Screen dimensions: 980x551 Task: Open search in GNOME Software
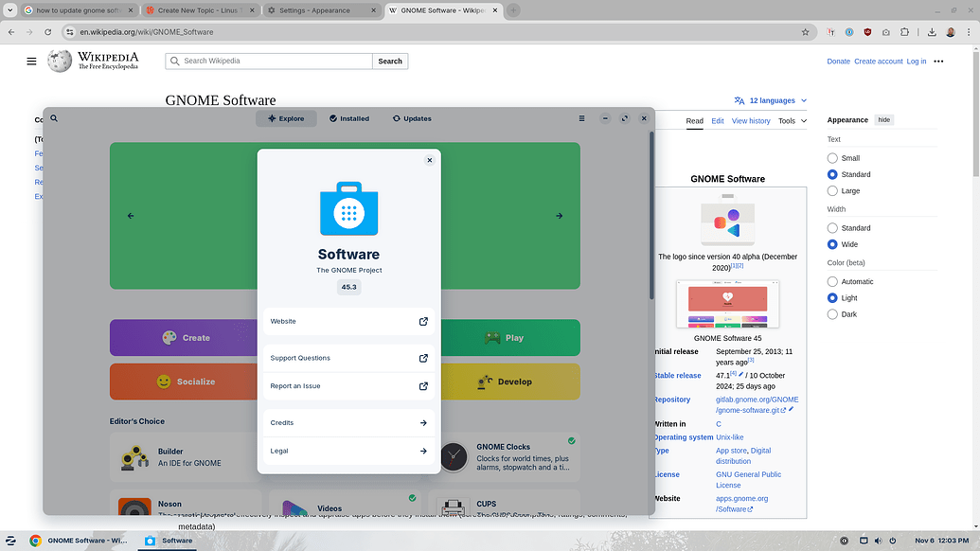pos(53,117)
